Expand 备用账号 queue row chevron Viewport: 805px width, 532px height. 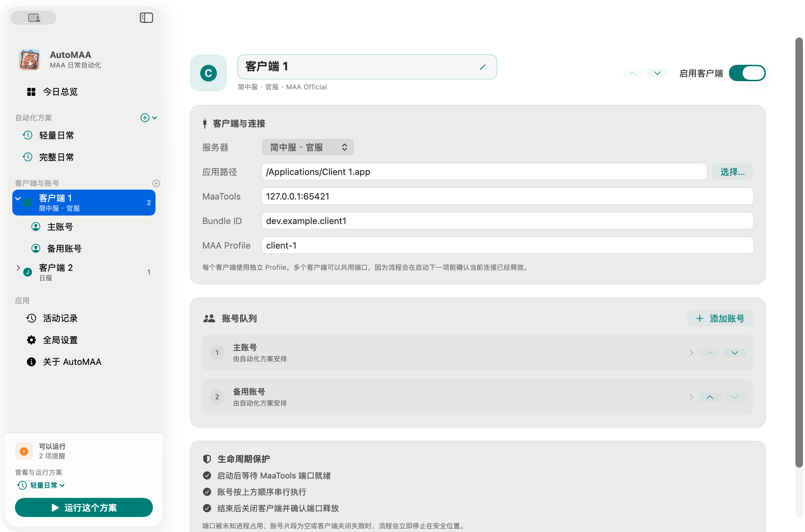691,397
